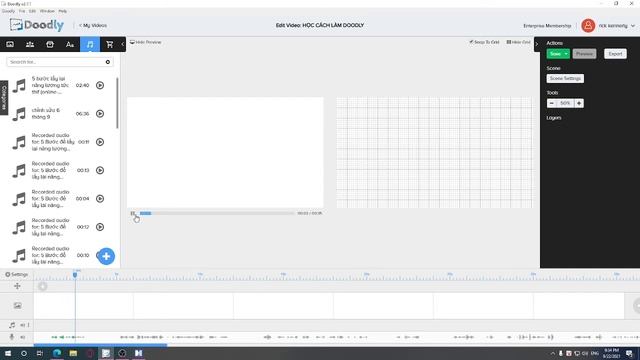Add new sound with blue plus button

[106, 256]
